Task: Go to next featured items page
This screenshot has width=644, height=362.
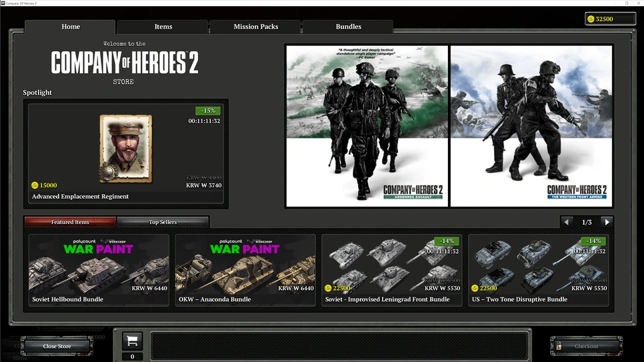Action: 607,222
